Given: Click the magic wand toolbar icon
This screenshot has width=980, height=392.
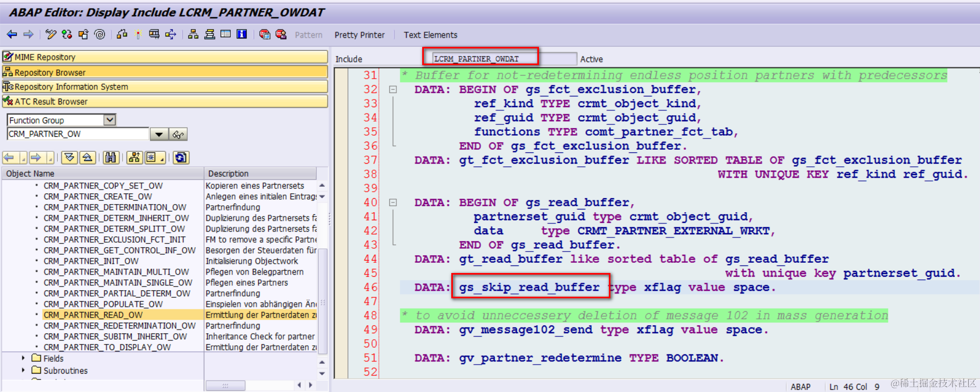Looking at the screenshot, I should tap(138, 34).
